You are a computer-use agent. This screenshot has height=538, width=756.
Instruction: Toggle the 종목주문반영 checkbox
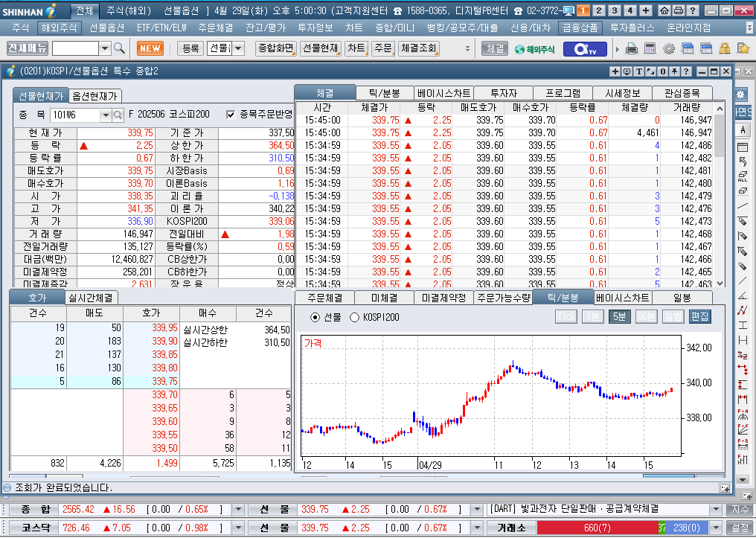tap(231, 115)
